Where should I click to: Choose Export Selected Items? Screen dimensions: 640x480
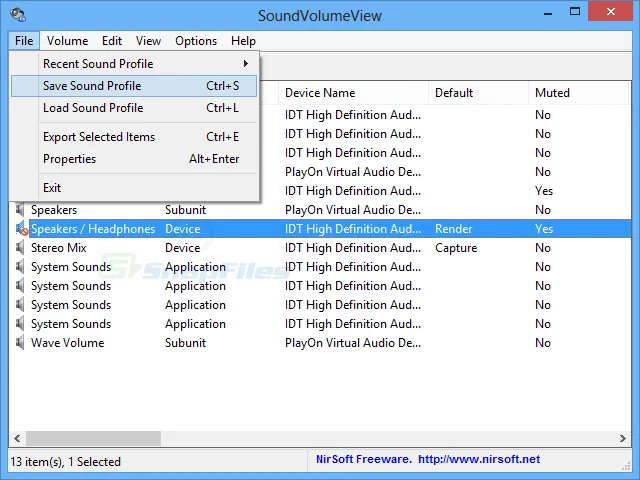coord(134,137)
